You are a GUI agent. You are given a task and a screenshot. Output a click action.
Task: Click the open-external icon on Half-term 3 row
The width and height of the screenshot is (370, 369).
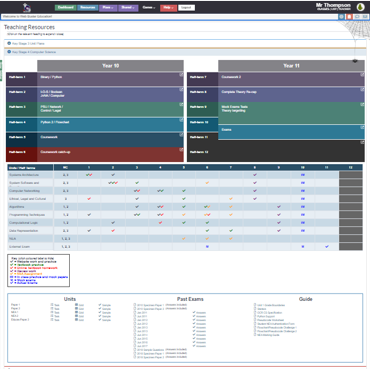(x=181, y=104)
